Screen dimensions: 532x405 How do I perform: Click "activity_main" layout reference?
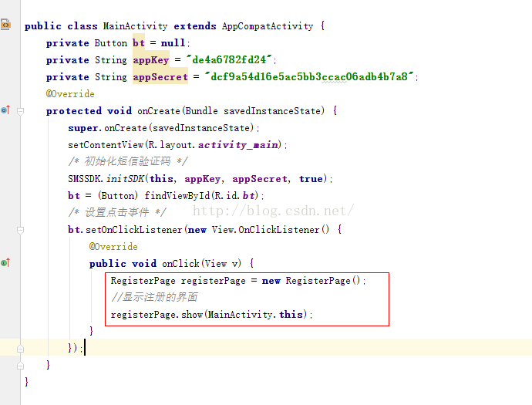pos(237,145)
